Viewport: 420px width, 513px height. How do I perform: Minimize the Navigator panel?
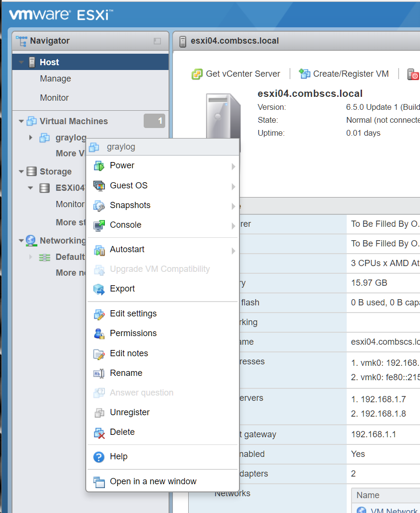[x=157, y=41]
